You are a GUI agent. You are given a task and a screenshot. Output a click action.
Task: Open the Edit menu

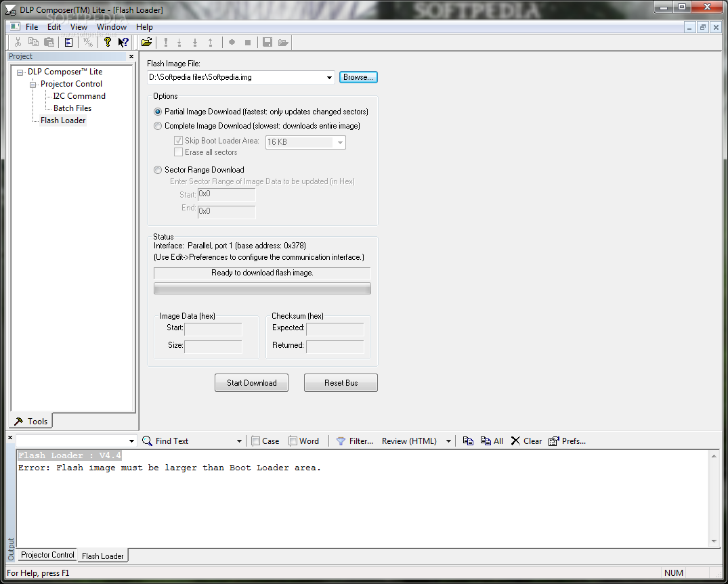click(x=54, y=27)
